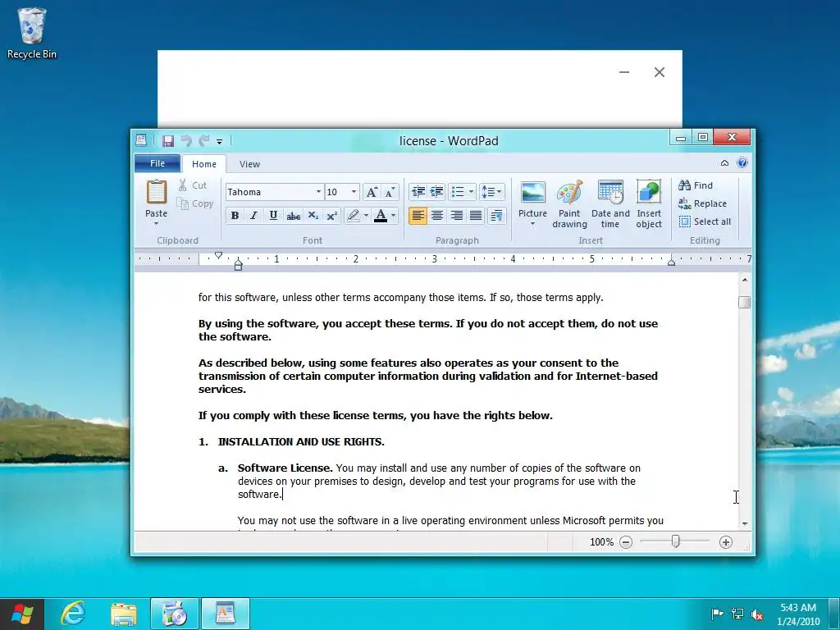This screenshot has height=630, width=840.
Task: Click the zoom slider handle
Action: (676, 541)
